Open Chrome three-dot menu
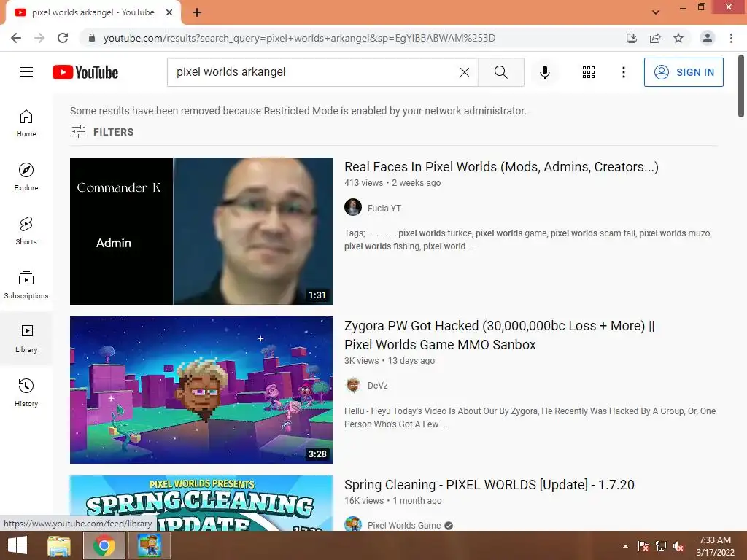The width and height of the screenshot is (747, 560). click(x=731, y=38)
